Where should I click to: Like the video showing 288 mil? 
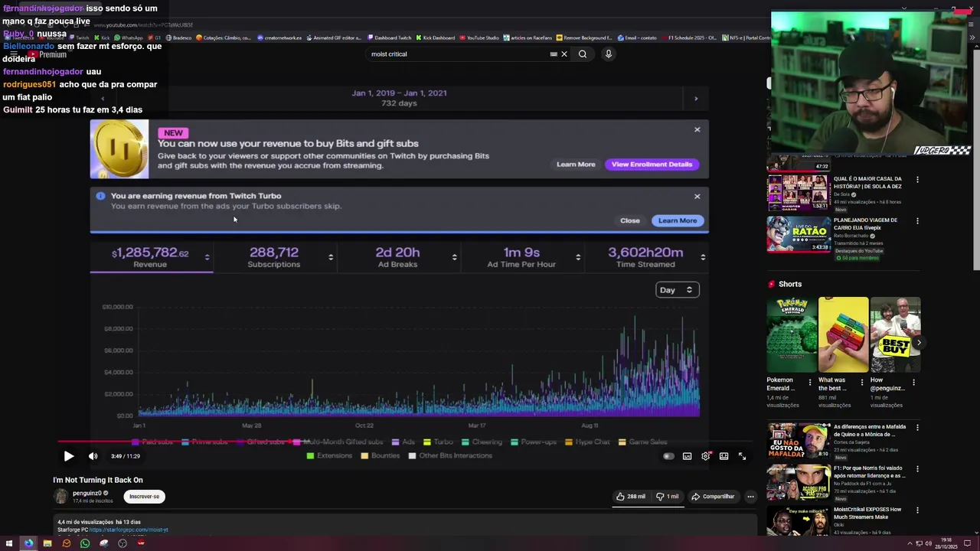point(632,497)
